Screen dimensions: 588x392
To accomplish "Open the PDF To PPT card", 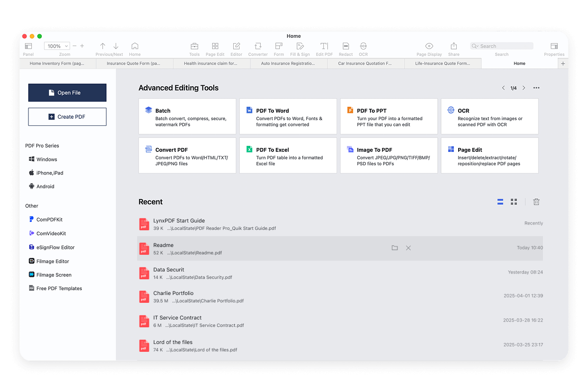I will pos(389,117).
